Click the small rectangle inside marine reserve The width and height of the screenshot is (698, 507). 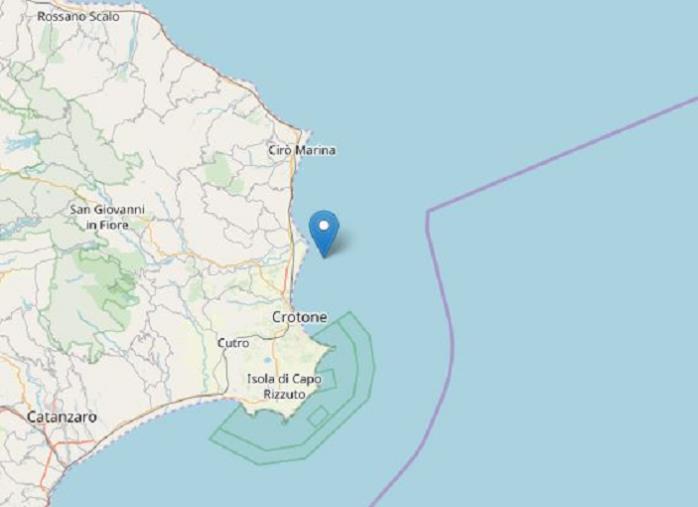(x=318, y=417)
